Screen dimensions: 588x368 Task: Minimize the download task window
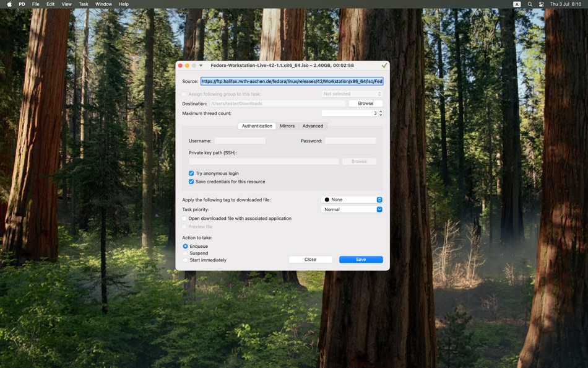tap(187, 65)
